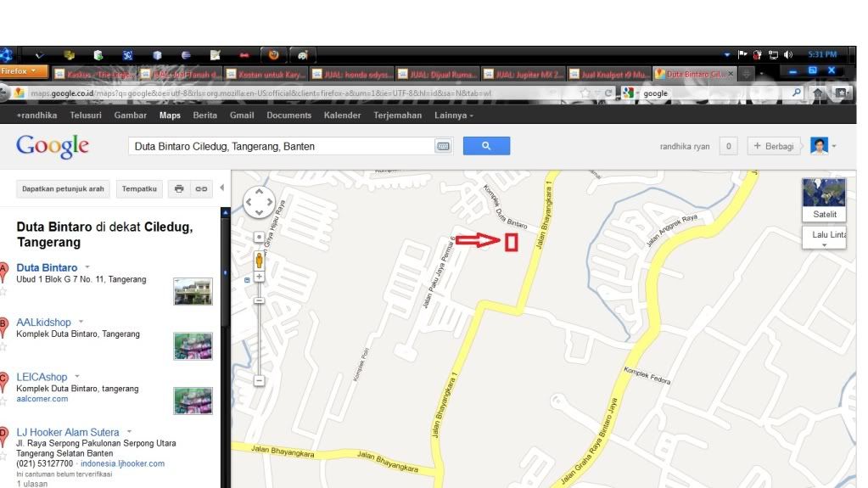Click the show my location button
The width and height of the screenshot is (868, 488).
[x=259, y=237]
